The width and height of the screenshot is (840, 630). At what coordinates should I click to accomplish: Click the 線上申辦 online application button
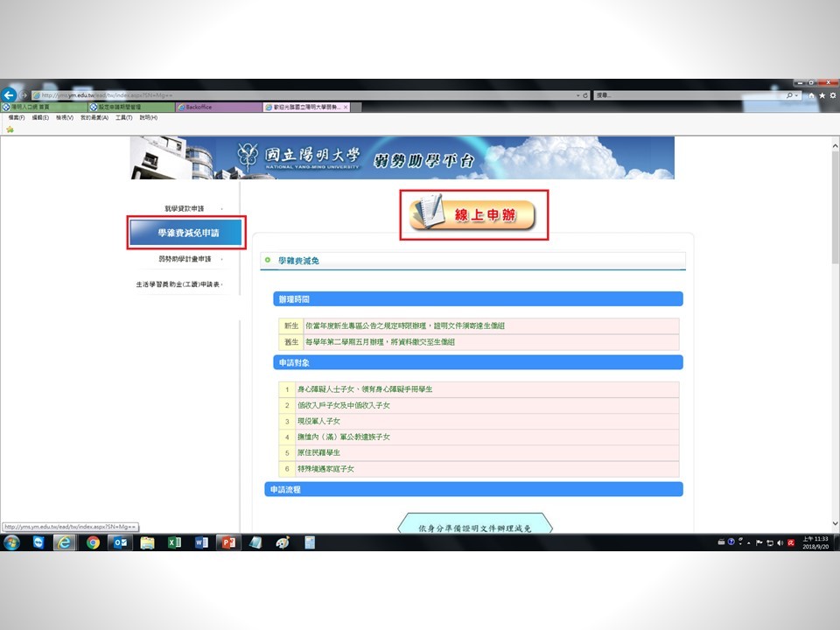[473, 214]
